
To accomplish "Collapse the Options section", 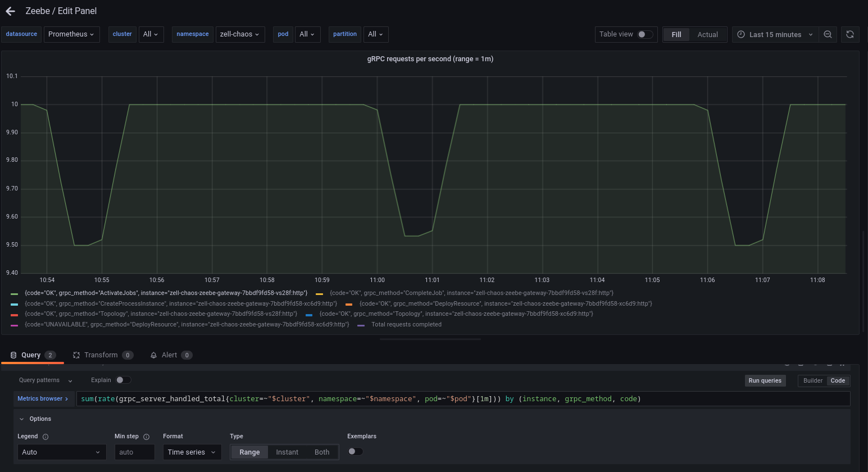I will click(35, 419).
